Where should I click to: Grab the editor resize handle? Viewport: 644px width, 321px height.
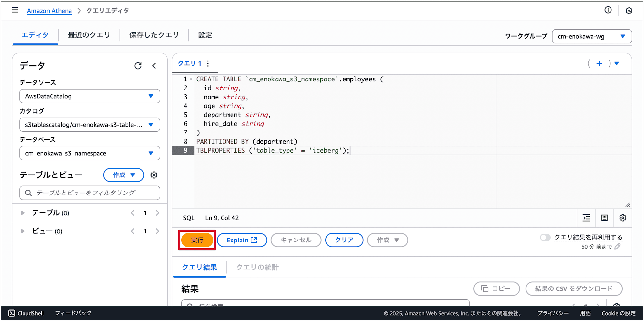pyautogui.click(x=628, y=205)
